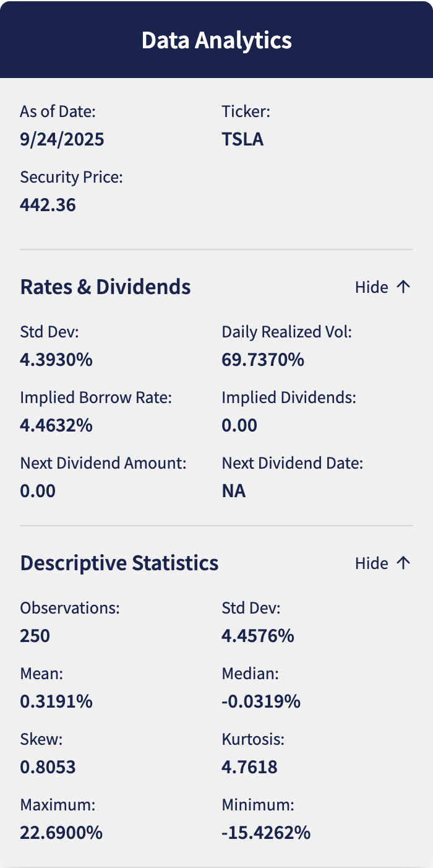Click the up arrow icon beside Descriptive Statistics

[x=403, y=563]
